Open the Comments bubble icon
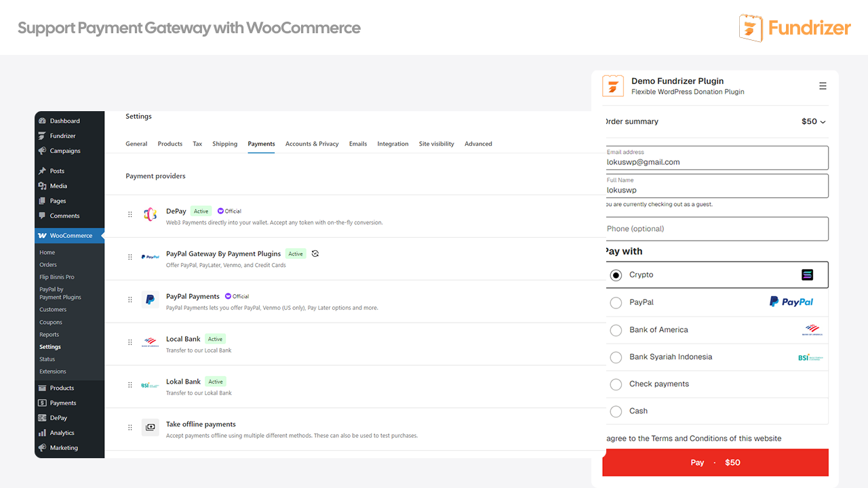The height and width of the screenshot is (488, 868). click(x=43, y=216)
